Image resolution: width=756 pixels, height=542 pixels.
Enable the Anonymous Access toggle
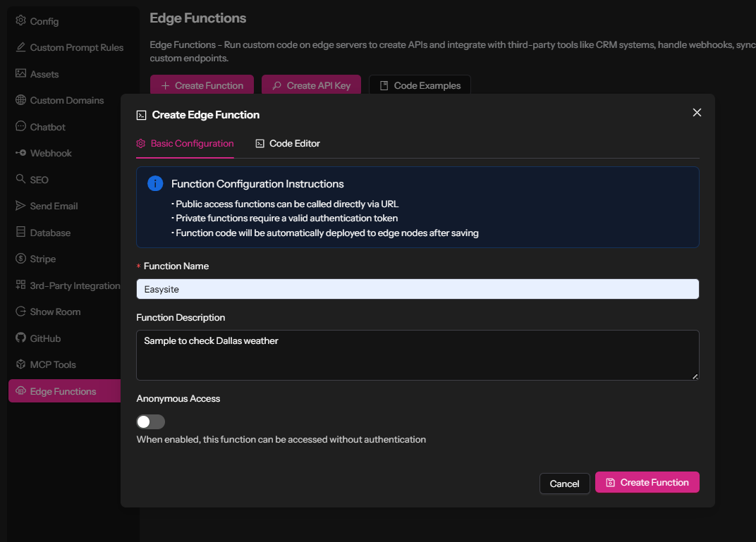150,421
